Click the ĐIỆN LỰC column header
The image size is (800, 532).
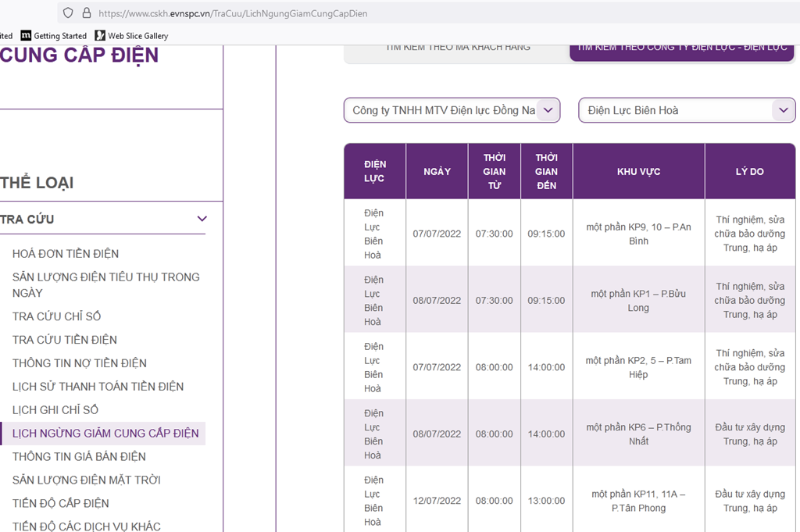tap(375, 171)
